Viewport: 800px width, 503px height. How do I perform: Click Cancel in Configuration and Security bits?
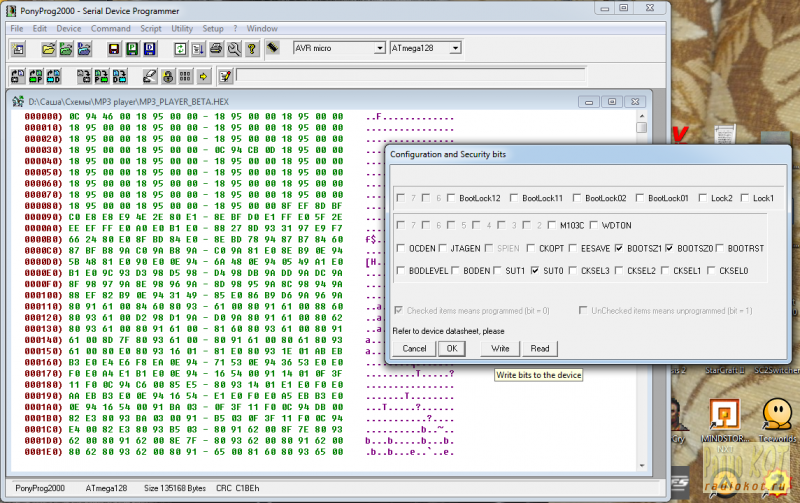coord(414,348)
